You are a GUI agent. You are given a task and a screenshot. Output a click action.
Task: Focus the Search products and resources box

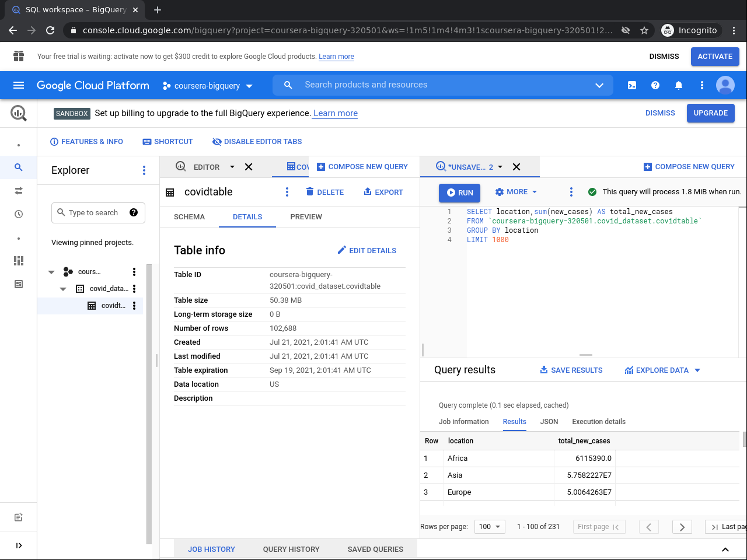point(443,85)
